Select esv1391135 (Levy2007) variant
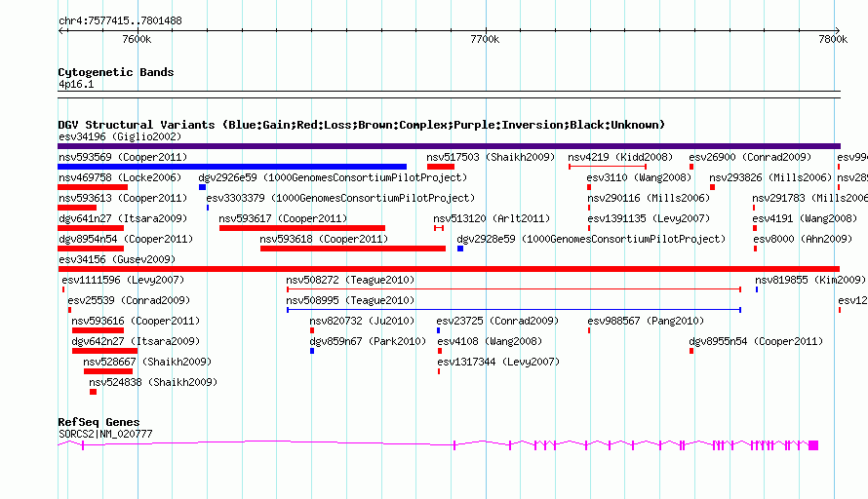The height and width of the screenshot is (499, 868). (589, 228)
